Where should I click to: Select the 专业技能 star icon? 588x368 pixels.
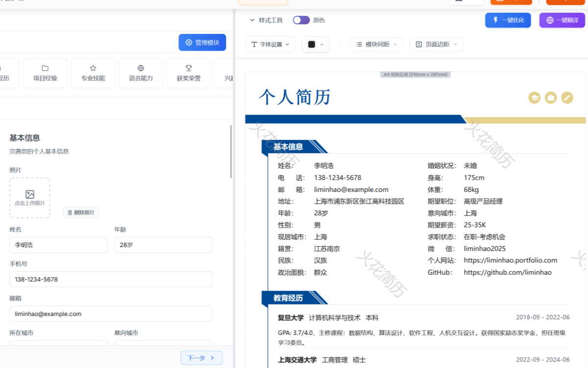pyautogui.click(x=93, y=69)
